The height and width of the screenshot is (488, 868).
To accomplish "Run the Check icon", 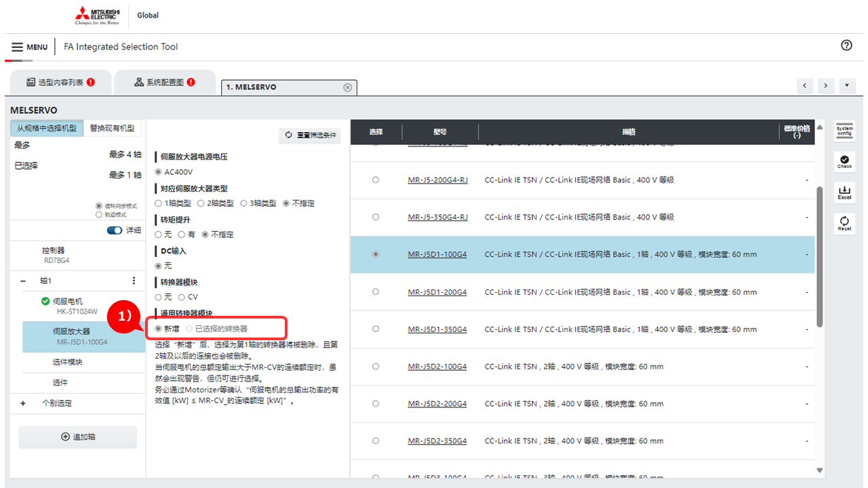I will [x=844, y=161].
